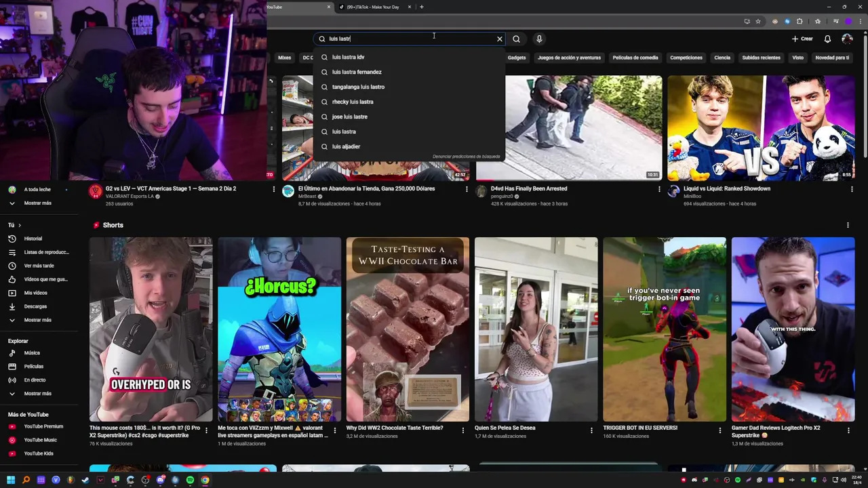Viewport: 868px width, 488px height.
Task: Select Juegos de acción y aventuras chip
Action: pyautogui.click(x=570, y=58)
